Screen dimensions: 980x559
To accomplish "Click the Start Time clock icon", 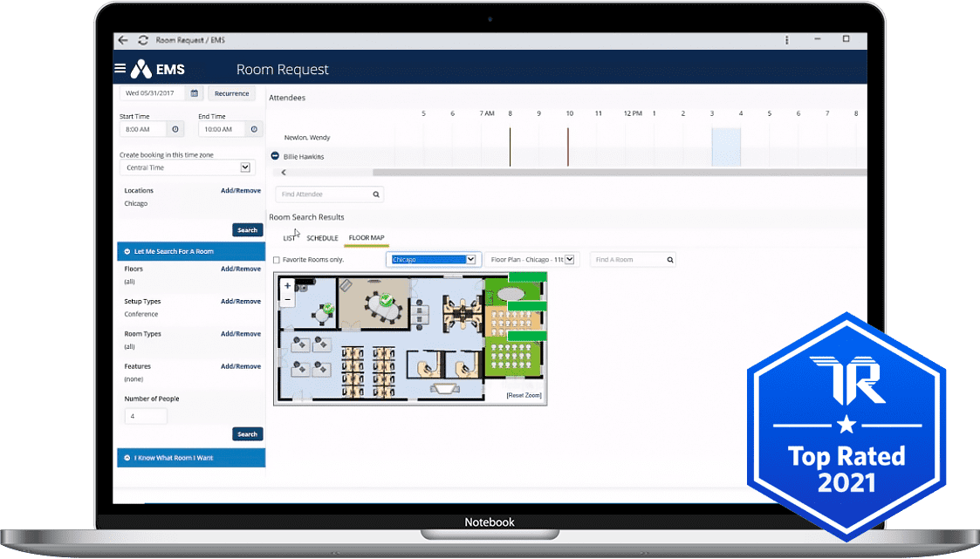I will (175, 129).
